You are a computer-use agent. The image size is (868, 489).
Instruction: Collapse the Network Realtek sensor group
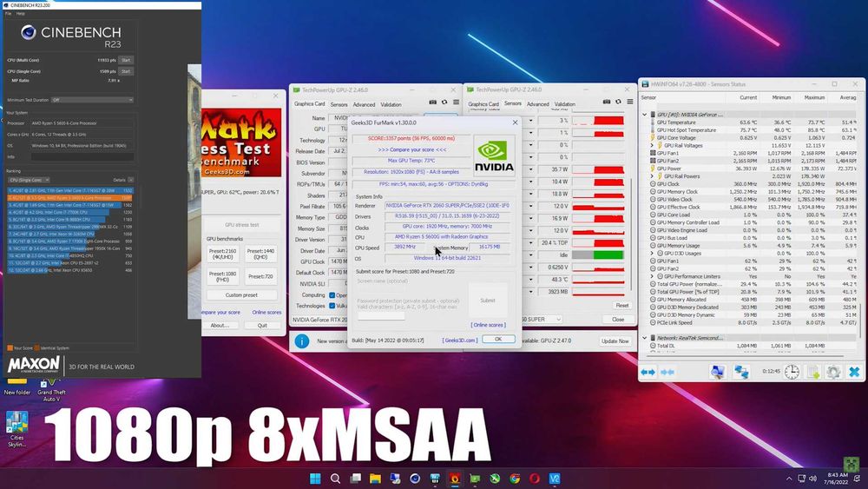(x=645, y=338)
